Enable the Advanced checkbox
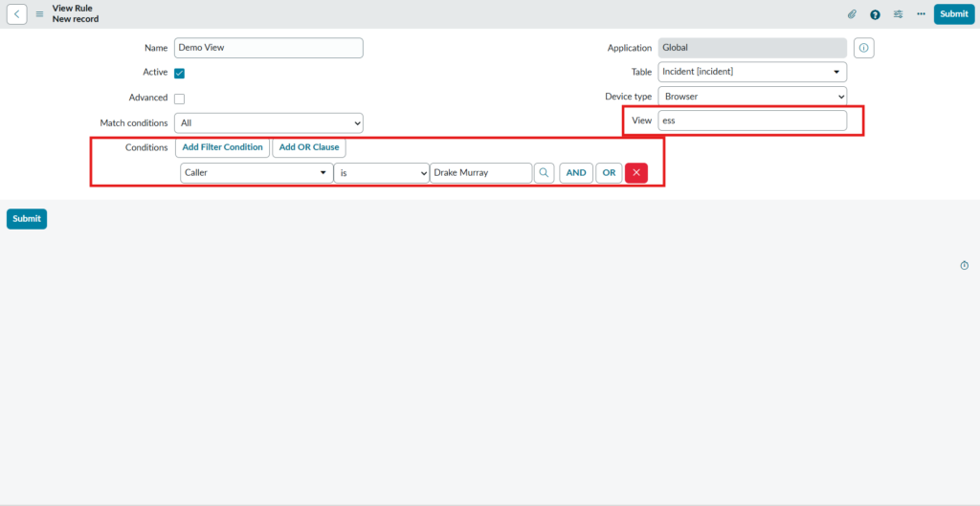 pyautogui.click(x=179, y=99)
